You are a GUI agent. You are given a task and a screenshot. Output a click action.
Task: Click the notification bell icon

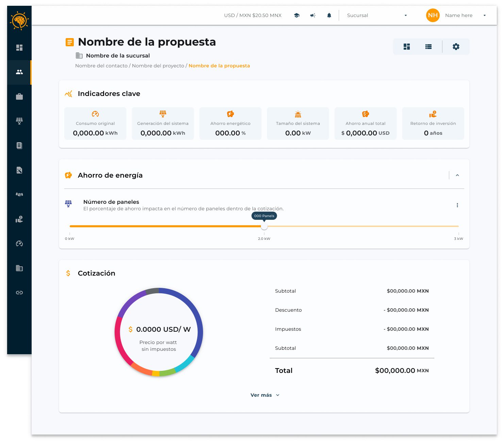coord(329,15)
